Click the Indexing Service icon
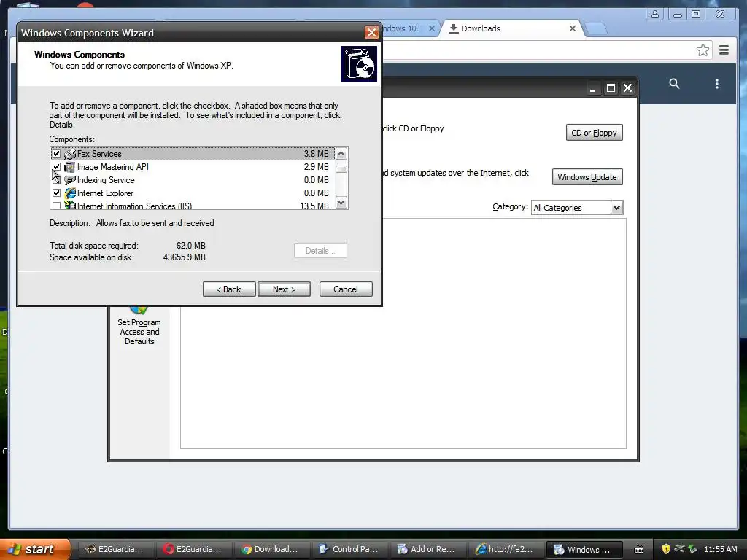Screen dimensions: 747x560 point(70,180)
